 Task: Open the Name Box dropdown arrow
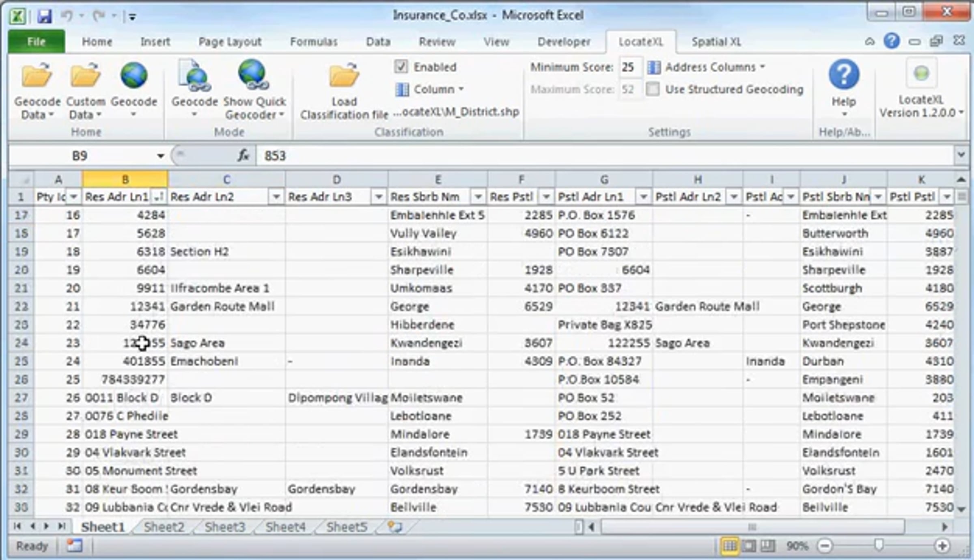pyautogui.click(x=161, y=156)
